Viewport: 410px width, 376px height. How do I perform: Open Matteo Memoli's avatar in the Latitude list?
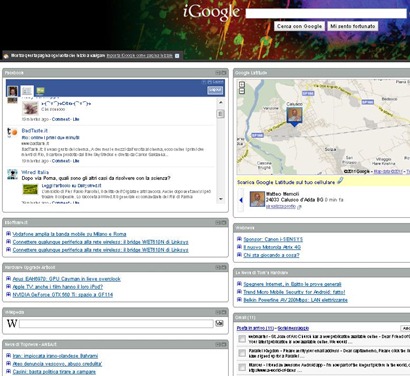coord(257,199)
